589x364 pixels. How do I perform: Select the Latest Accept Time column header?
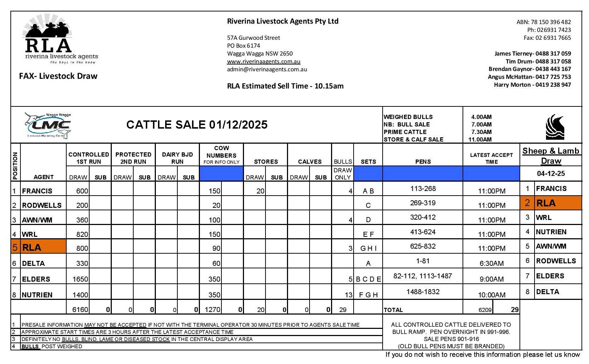(491, 158)
